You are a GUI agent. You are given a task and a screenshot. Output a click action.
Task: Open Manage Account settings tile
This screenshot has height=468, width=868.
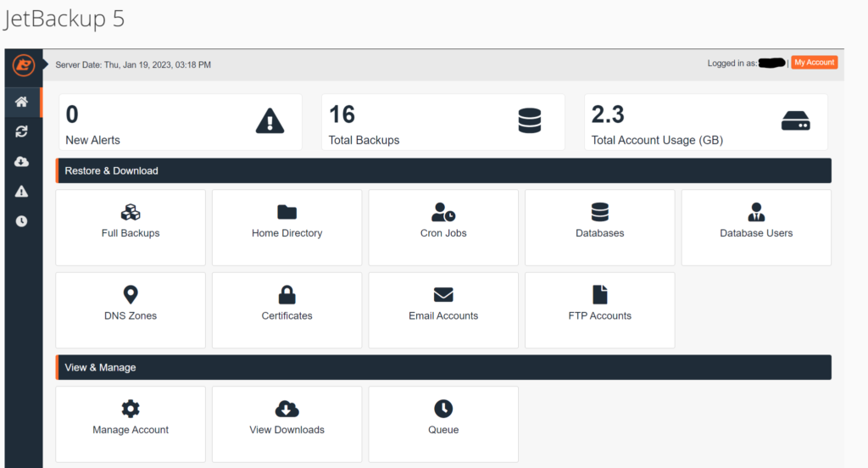131,424
